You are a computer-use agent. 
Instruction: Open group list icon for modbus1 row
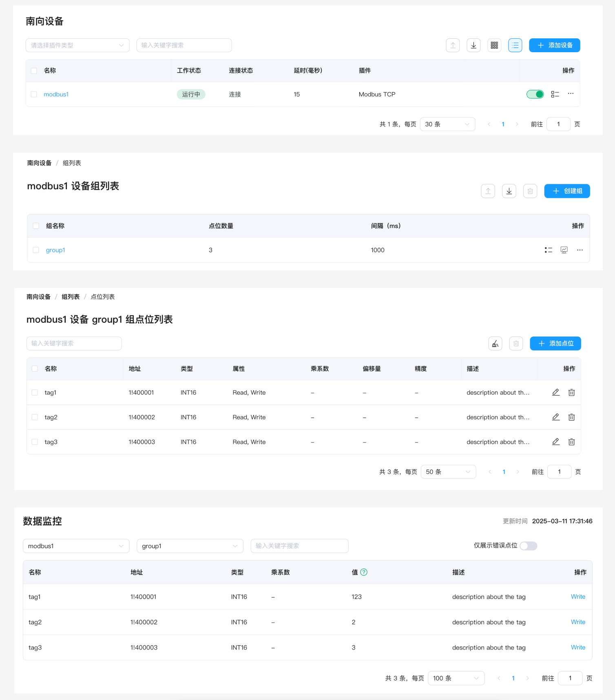pyautogui.click(x=555, y=94)
